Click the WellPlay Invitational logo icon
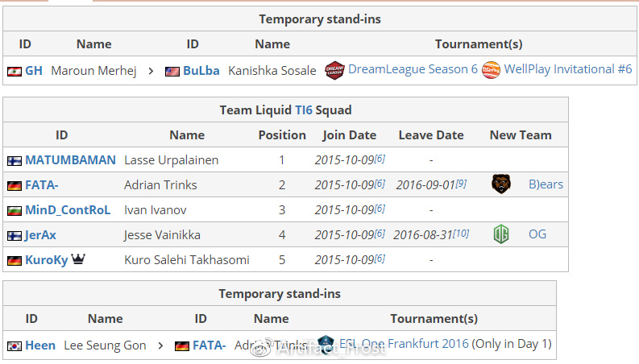The image size is (639, 364). (x=491, y=70)
